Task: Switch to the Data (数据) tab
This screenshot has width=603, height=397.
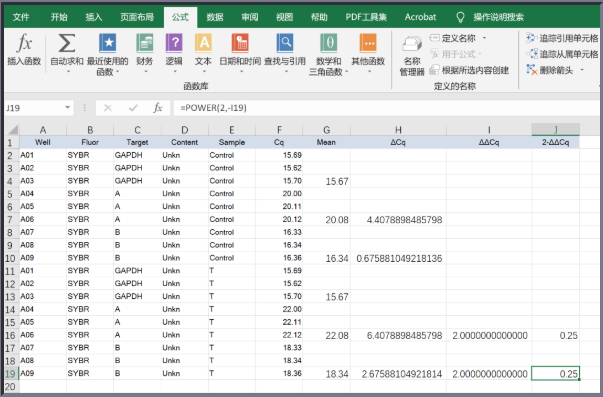Action: pyautogui.click(x=215, y=17)
